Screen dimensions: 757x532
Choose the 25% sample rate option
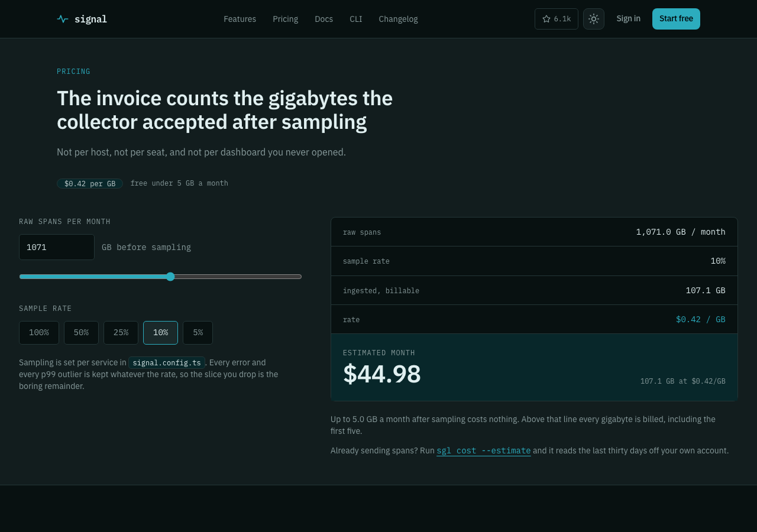pyautogui.click(x=121, y=333)
